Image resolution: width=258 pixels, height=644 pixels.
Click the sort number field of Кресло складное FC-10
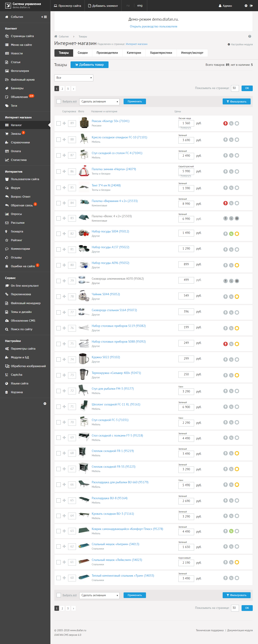72,140
